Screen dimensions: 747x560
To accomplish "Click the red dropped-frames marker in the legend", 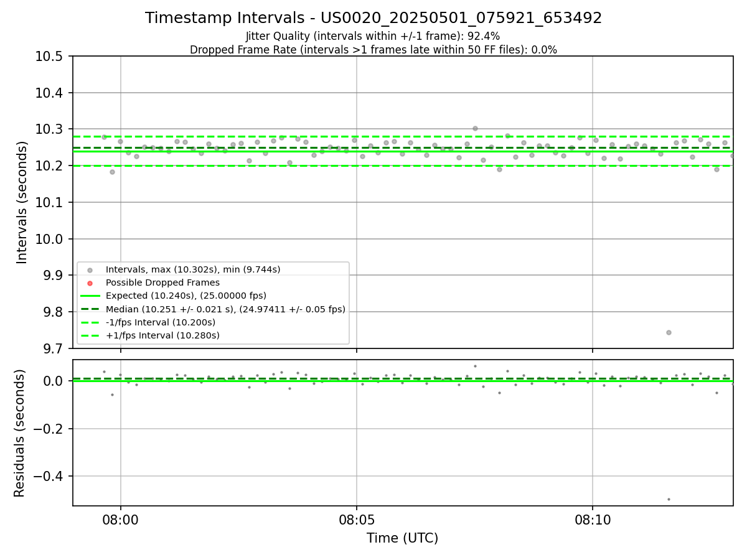I will tap(90, 283).
